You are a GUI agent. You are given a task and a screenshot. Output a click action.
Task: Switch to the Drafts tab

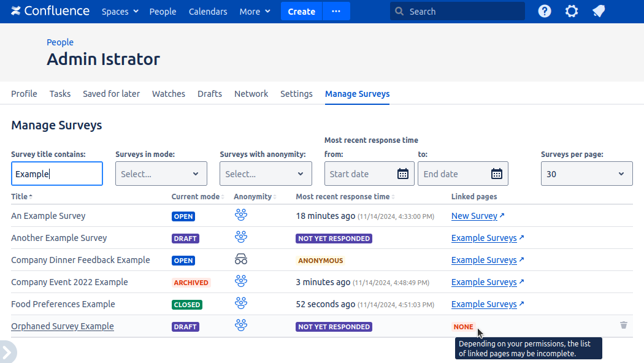pos(209,94)
